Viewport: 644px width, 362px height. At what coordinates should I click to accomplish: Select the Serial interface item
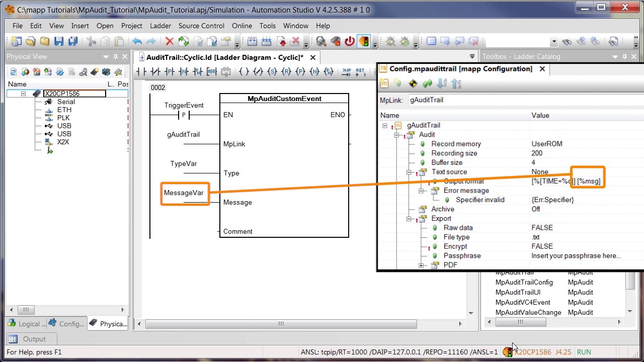(x=66, y=102)
